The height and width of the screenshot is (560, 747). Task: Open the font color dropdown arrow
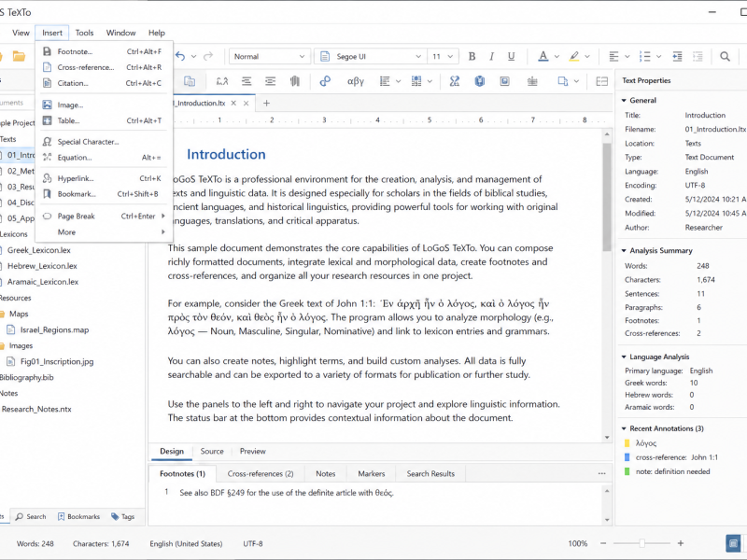557,56
